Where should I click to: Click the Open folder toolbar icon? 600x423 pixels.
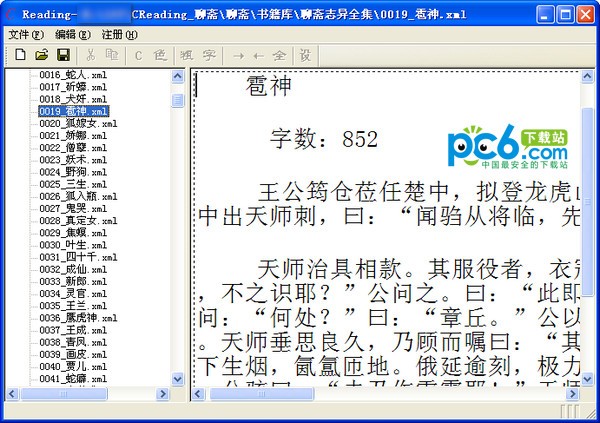42,55
